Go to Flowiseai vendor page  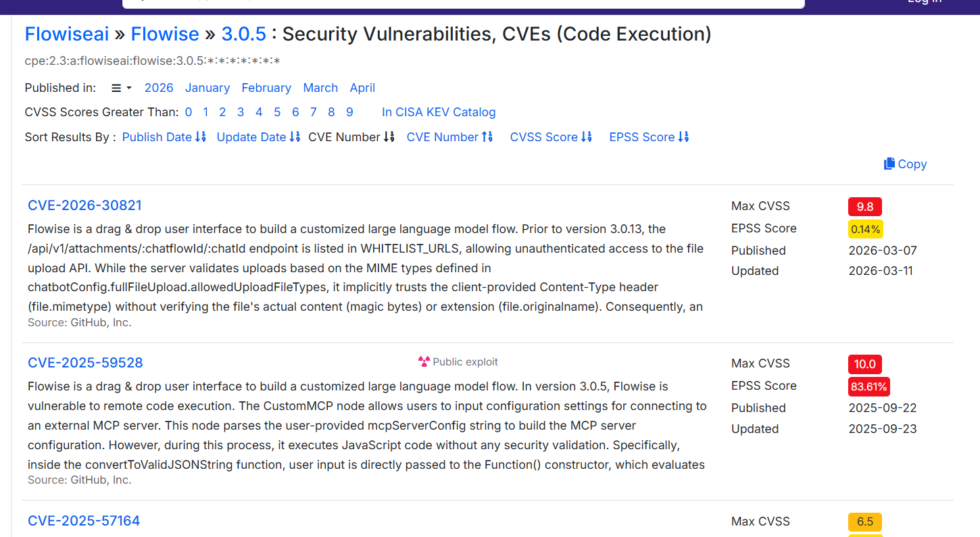67,34
